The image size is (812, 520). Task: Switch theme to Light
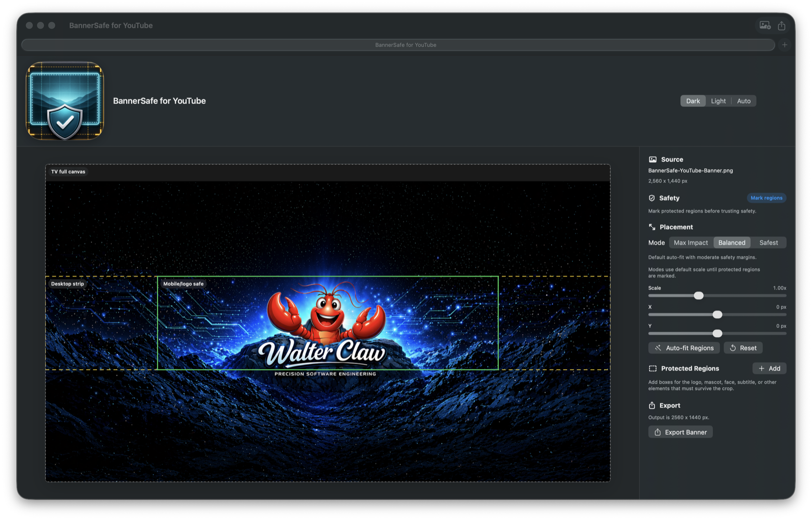718,101
